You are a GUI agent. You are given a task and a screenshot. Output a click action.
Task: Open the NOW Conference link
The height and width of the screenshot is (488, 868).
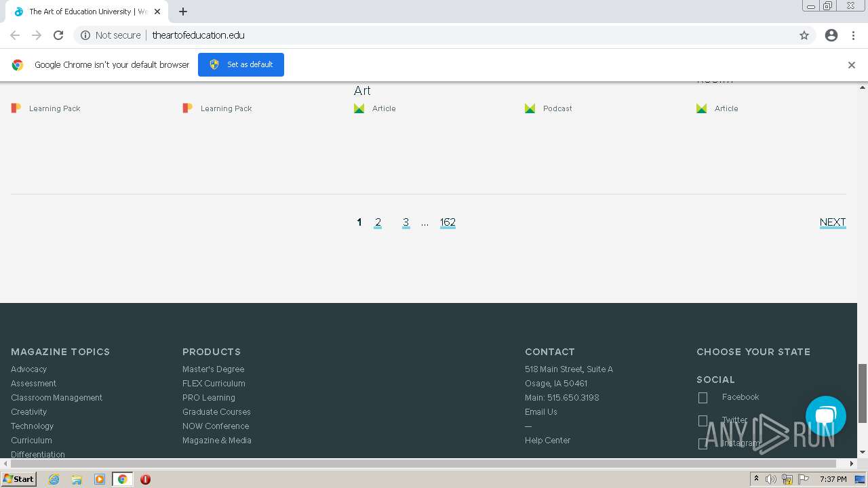pyautogui.click(x=216, y=426)
